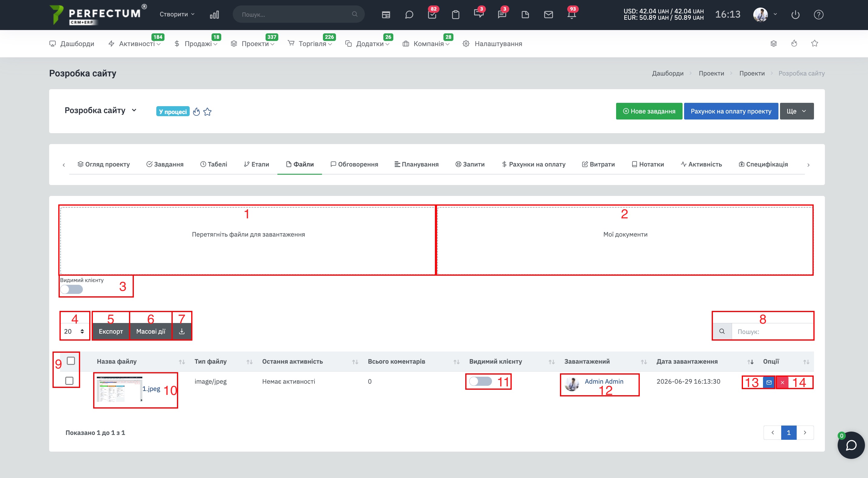
Task: Open the Обговорення tab
Action: point(354,164)
